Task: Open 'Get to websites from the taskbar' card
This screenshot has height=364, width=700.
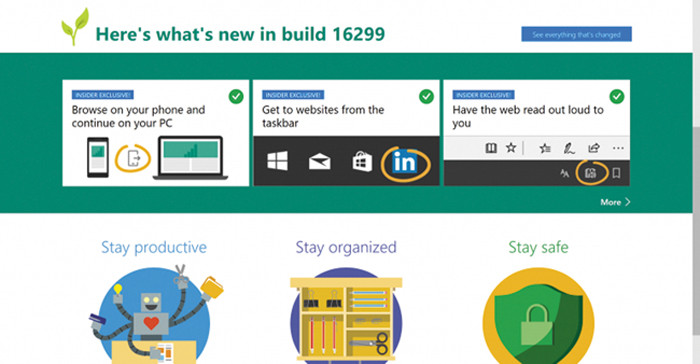Action: click(346, 133)
